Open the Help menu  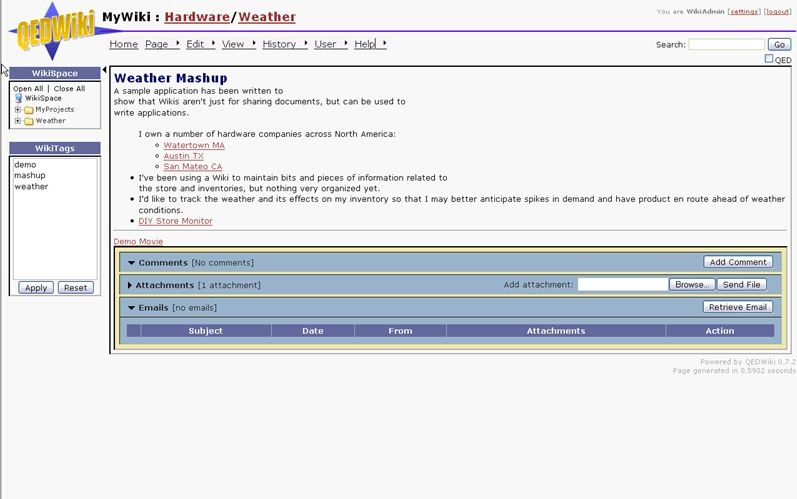pyautogui.click(x=365, y=44)
